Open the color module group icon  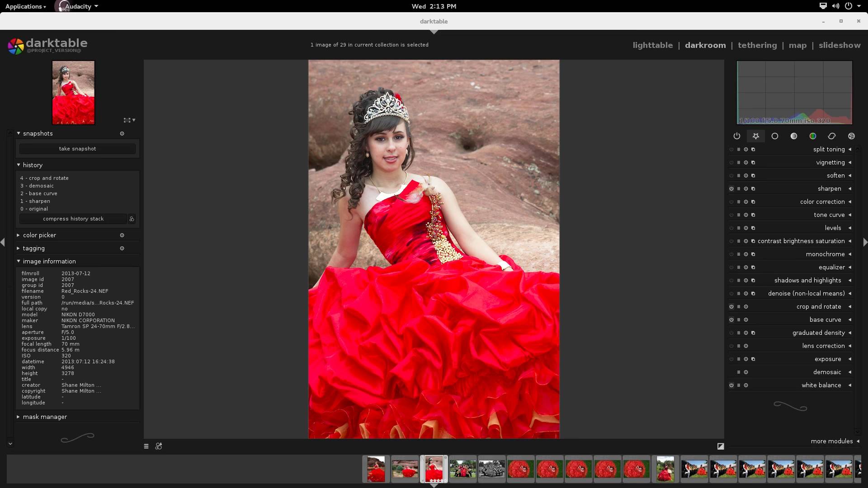point(813,136)
